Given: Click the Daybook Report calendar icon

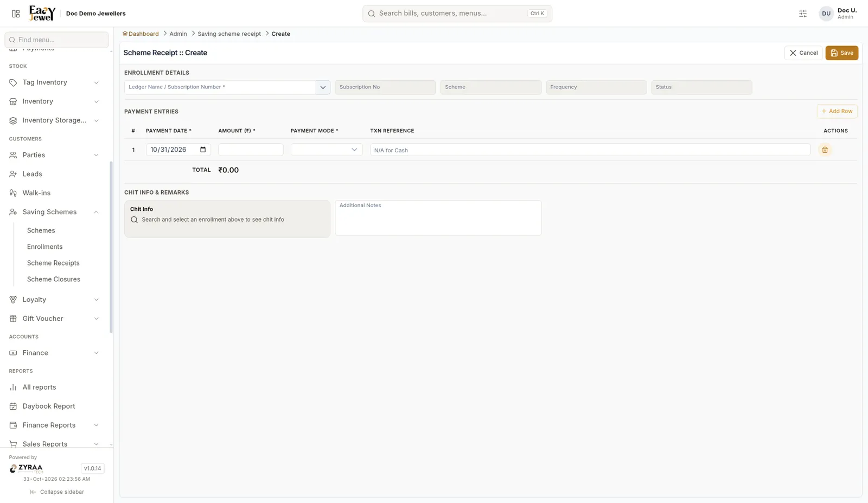Looking at the screenshot, I should coord(13,407).
